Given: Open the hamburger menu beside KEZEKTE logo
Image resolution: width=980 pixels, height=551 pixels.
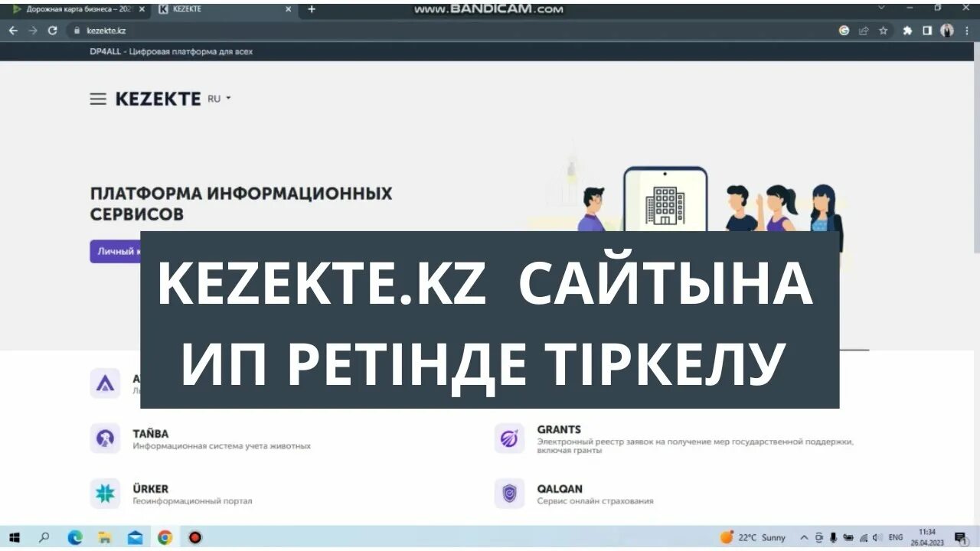Looking at the screenshot, I should coord(98,99).
